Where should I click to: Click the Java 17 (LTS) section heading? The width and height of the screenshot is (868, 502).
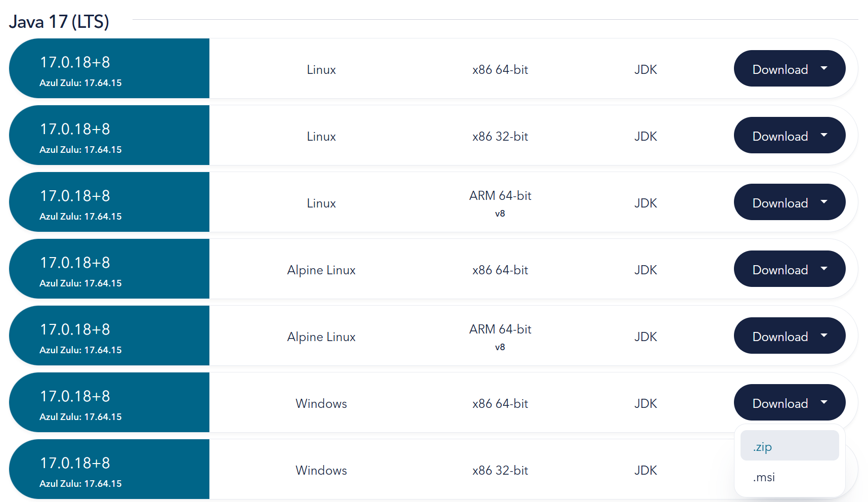tap(59, 22)
